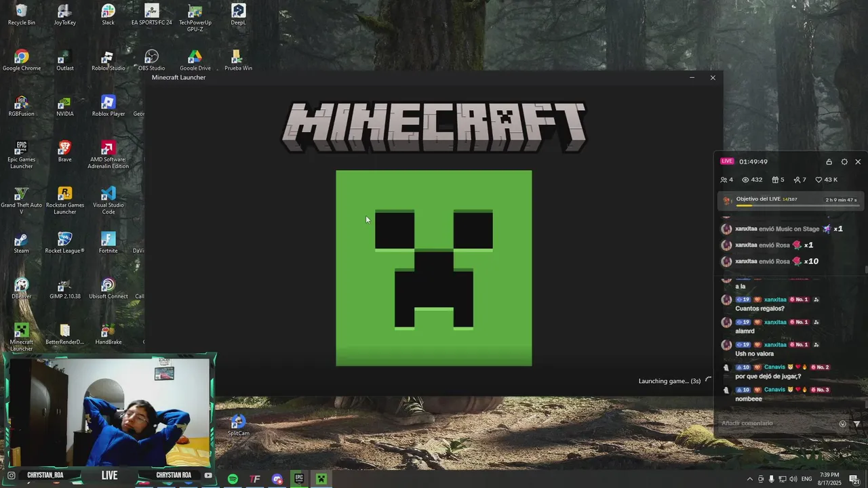Open Rocket League desktop shortcut
868x488 pixels.
pyautogui.click(x=64, y=243)
